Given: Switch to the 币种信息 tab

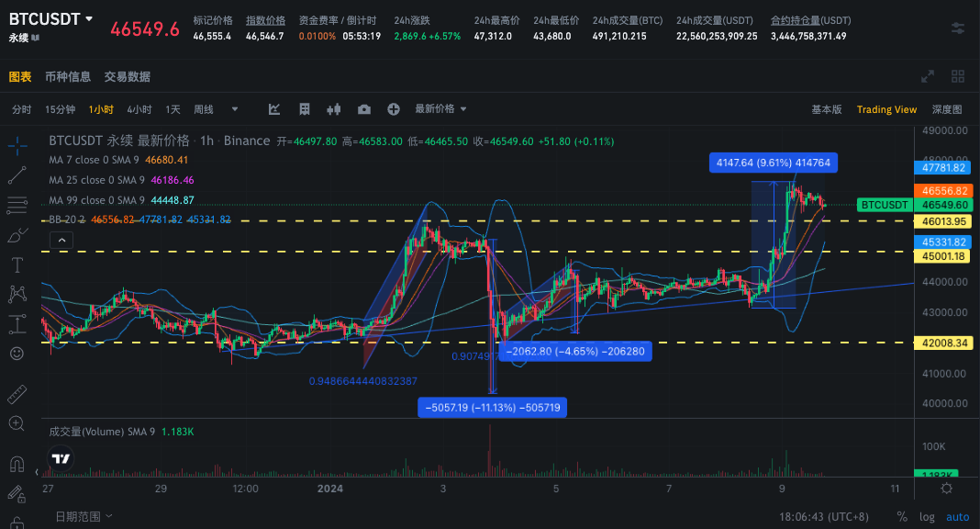Looking at the screenshot, I should 68,77.
